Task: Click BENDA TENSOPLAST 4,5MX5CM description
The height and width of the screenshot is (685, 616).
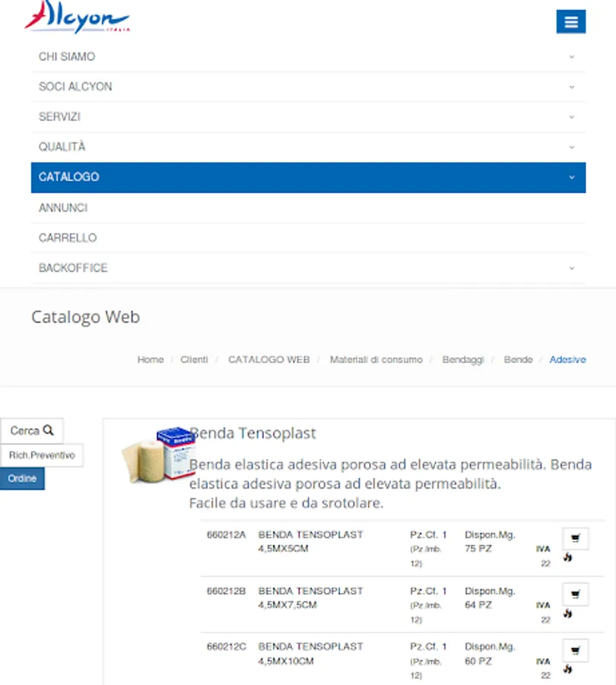Action: tap(310, 542)
